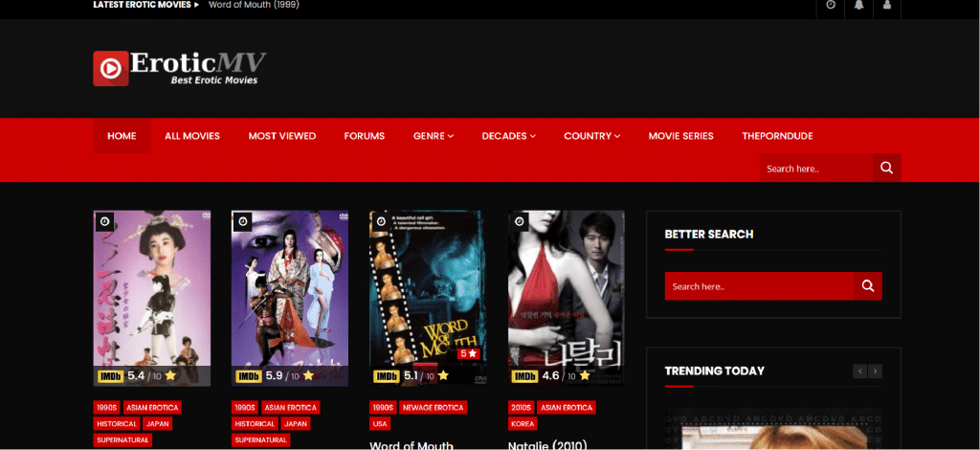
Task: Open All Movies in the navigation
Action: pyautogui.click(x=192, y=136)
